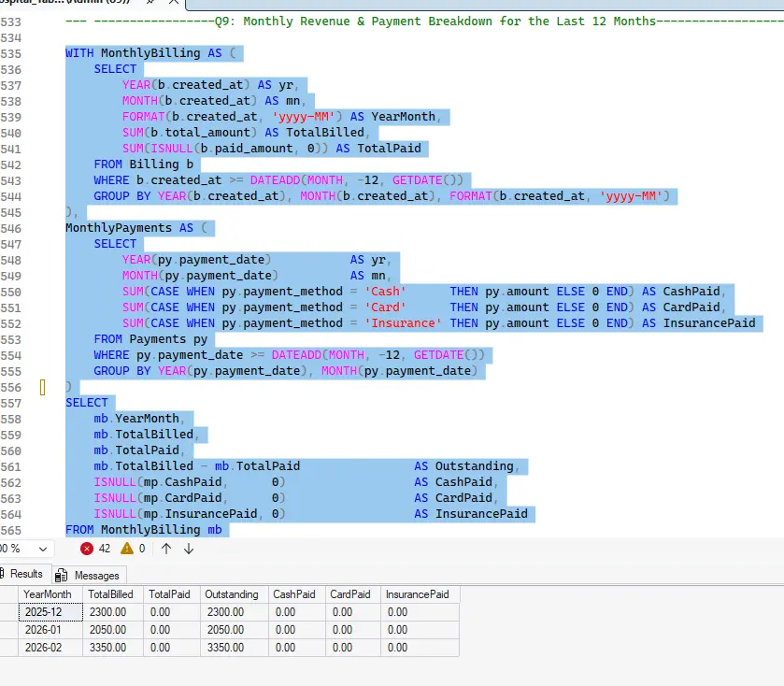Click the 'Card' string literal
Screen dimensions: 784x686
[385, 307]
